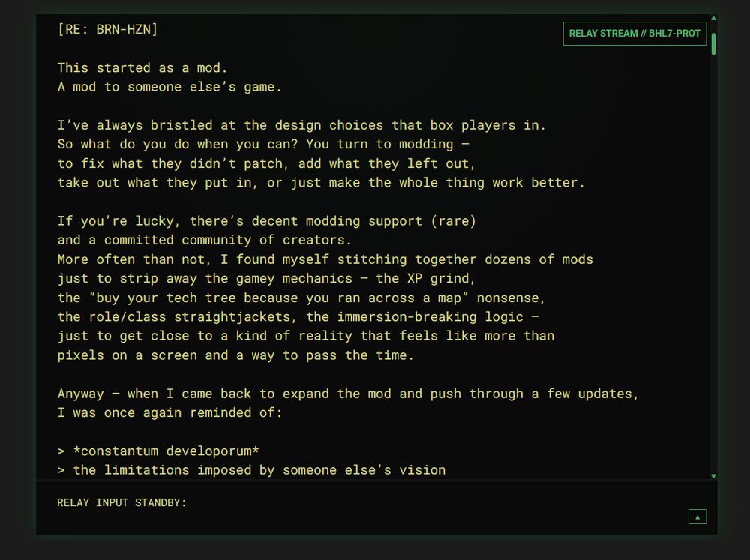Image resolution: width=750 pixels, height=560 pixels.
Task: Click the line 'pixels on a screen and a way'
Action: tap(235, 355)
